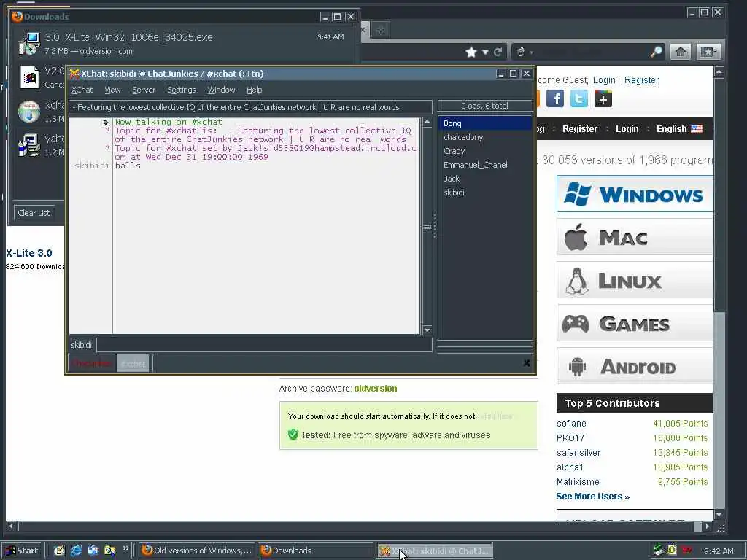Viewport: 747px width, 560px height.
Task: Open the search engine selector dropdown
Action: click(x=525, y=52)
